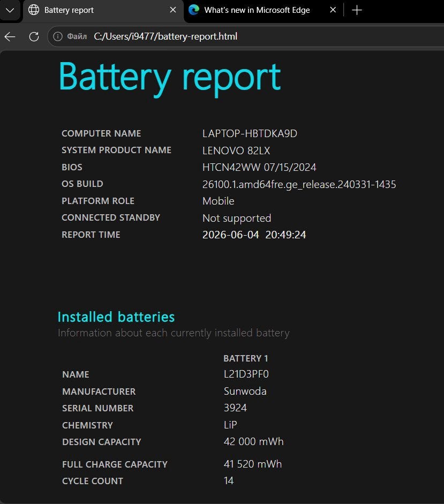Screen dimensions: 444x504
Task: Click the CONNECTED STANDBY label
Action: click(110, 217)
